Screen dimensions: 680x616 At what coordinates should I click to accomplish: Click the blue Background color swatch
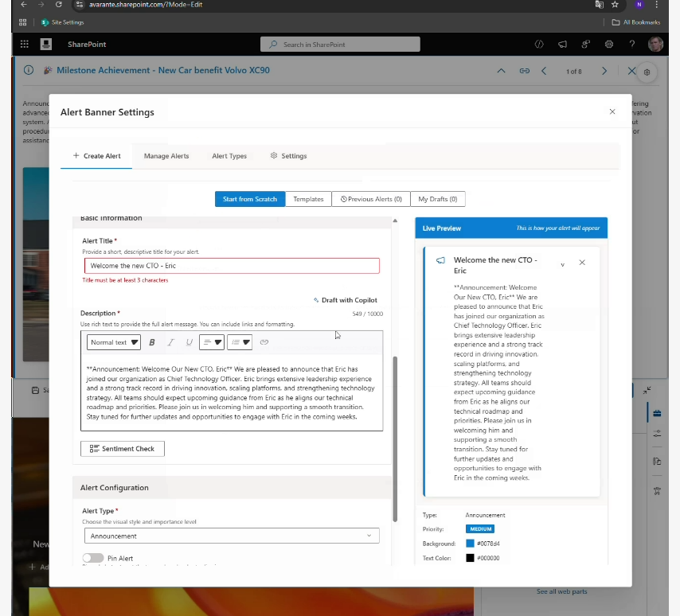[470, 544]
